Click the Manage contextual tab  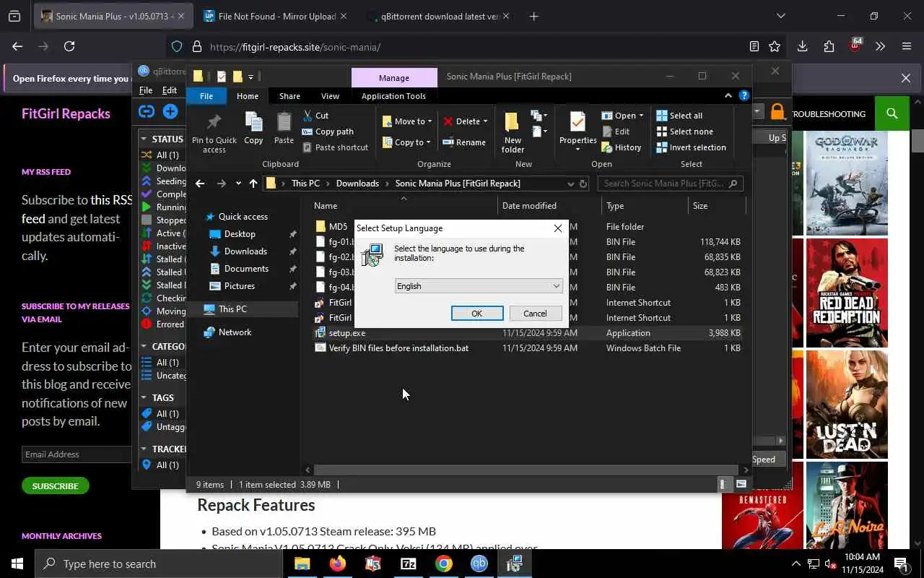pyautogui.click(x=394, y=77)
